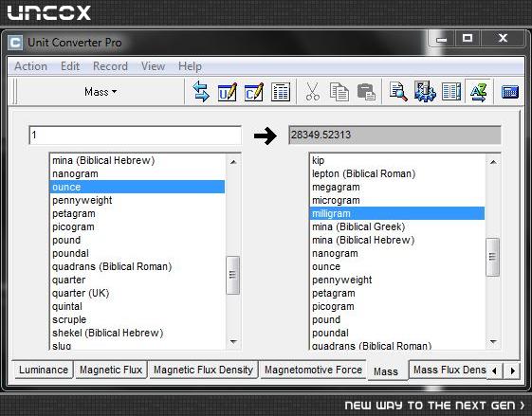
Task: Switch to the Magnetic Flux Density tab
Action: click(x=204, y=370)
